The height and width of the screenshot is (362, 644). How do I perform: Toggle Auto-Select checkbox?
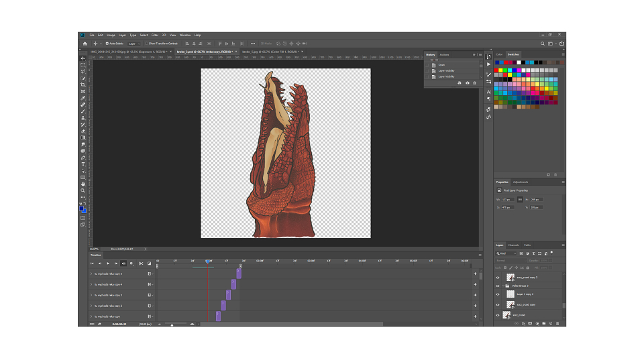(x=107, y=44)
